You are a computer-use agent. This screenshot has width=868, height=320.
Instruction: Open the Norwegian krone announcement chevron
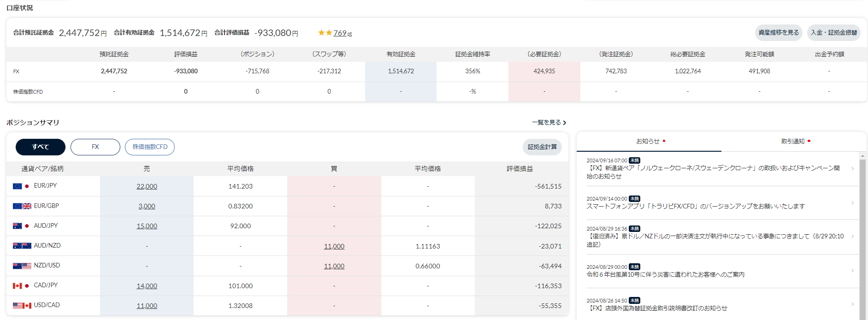852,169
